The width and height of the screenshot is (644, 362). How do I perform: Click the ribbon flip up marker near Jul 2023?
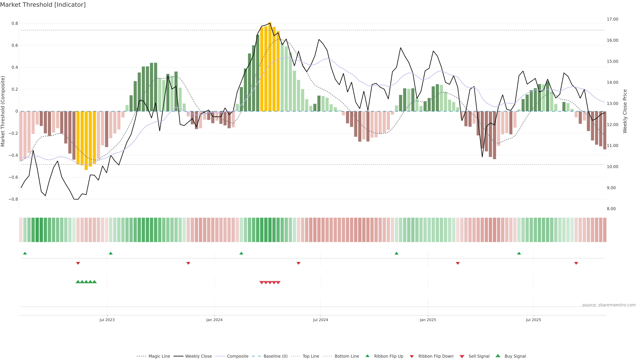point(111,253)
